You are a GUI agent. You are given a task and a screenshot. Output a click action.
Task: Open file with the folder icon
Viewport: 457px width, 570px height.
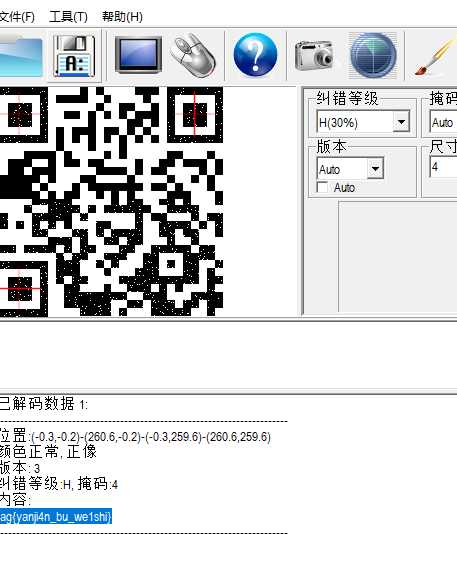click(21, 56)
